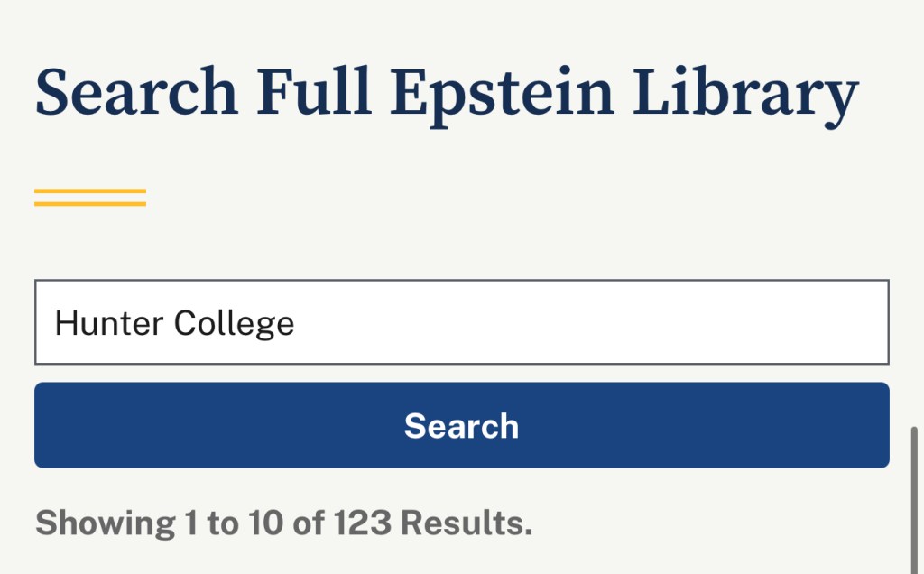The width and height of the screenshot is (924, 574).
Task: Click the yellow double-line divider under the heading
Action: click(90, 197)
